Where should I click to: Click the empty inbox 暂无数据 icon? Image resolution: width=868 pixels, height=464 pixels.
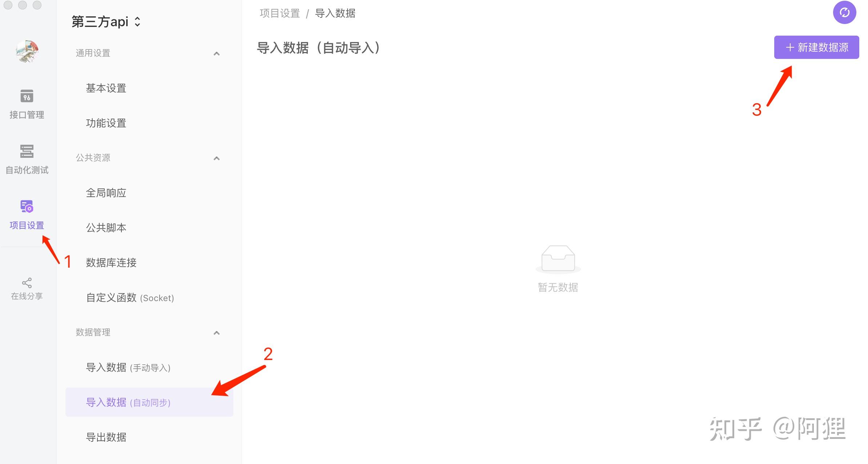pos(558,259)
